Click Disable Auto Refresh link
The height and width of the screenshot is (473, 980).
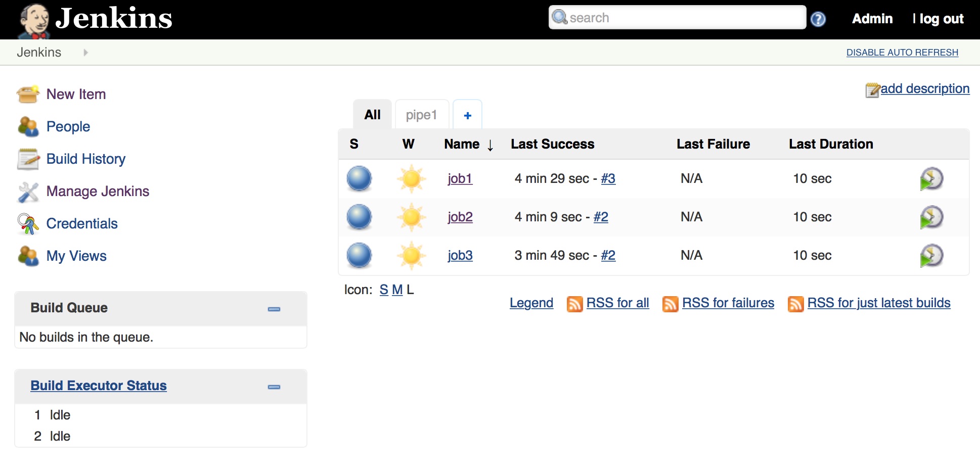click(x=902, y=53)
